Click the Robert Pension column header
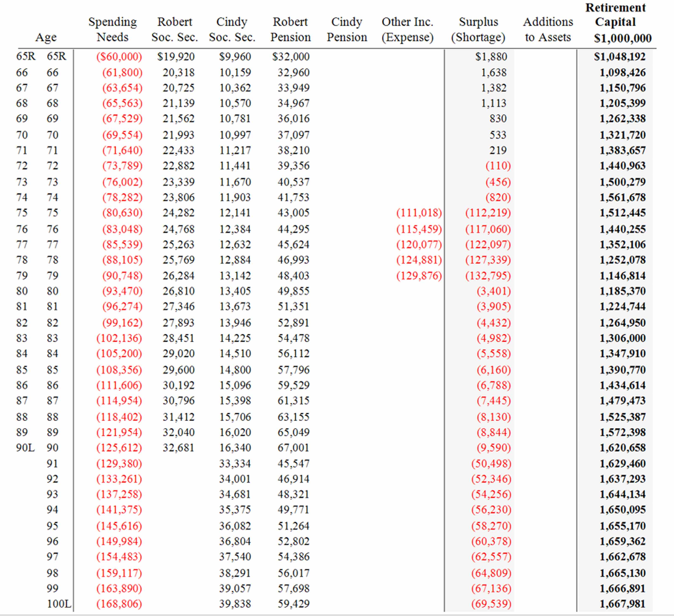The height and width of the screenshot is (616, 674). (x=290, y=29)
